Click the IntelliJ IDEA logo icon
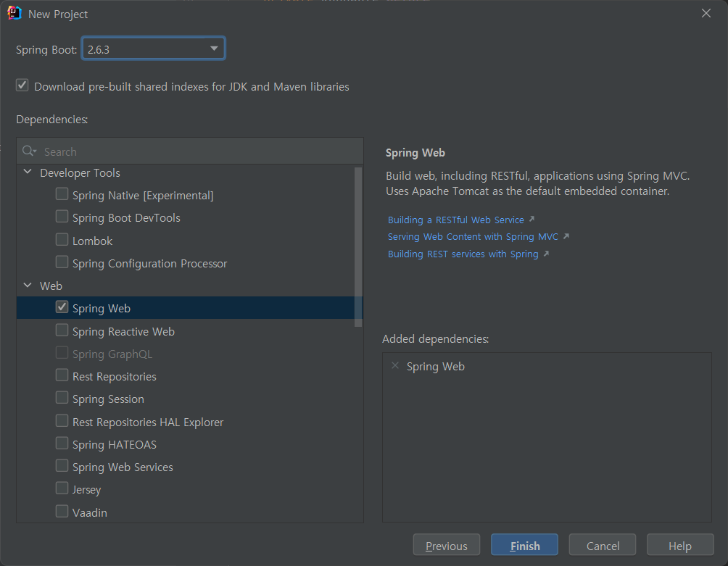 tap(15, 13)
